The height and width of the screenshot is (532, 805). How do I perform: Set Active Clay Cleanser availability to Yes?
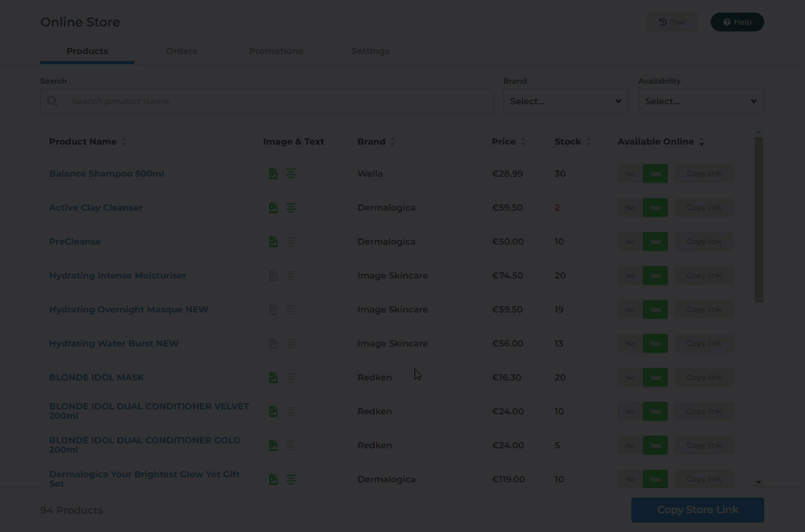tap(655, 208)
